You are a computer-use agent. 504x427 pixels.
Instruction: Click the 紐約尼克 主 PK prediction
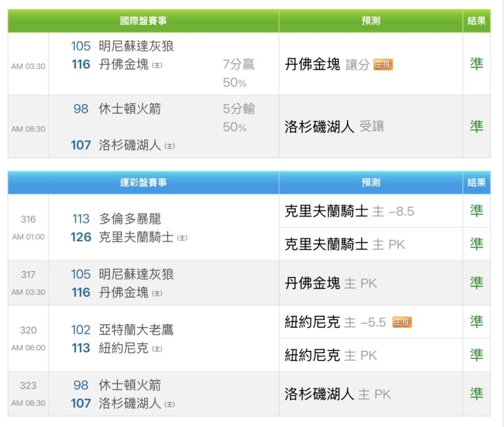coord(330,356)
